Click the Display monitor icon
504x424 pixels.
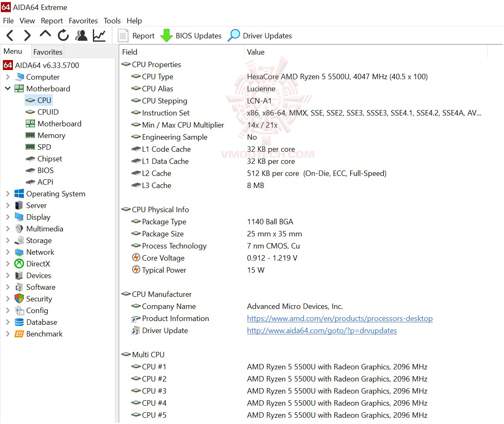click(19, 217)
